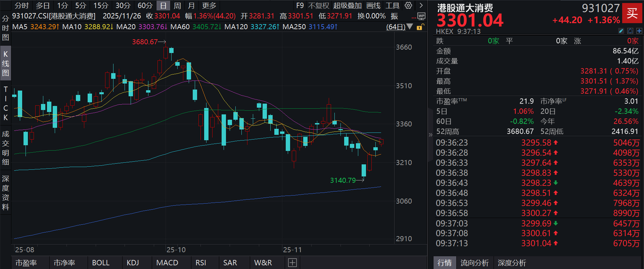The image size is (644, 269).
Task: Select the MACD indicator tab
Action: point(167,263)
